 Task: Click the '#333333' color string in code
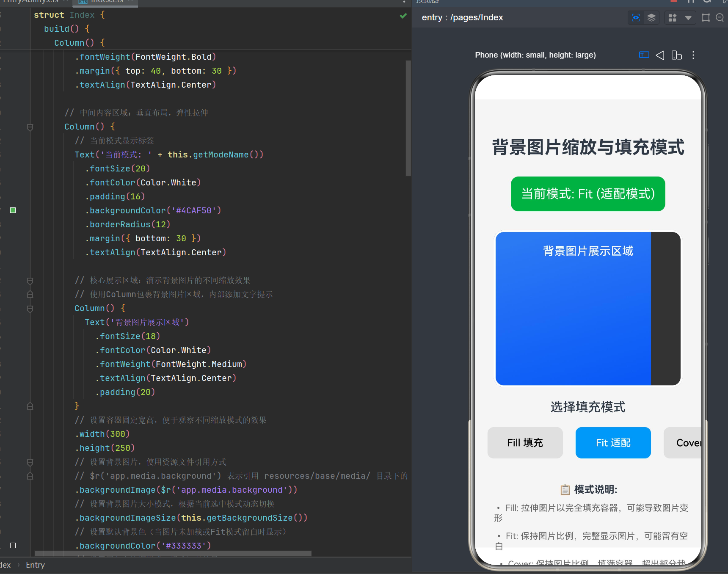point(184,546)
